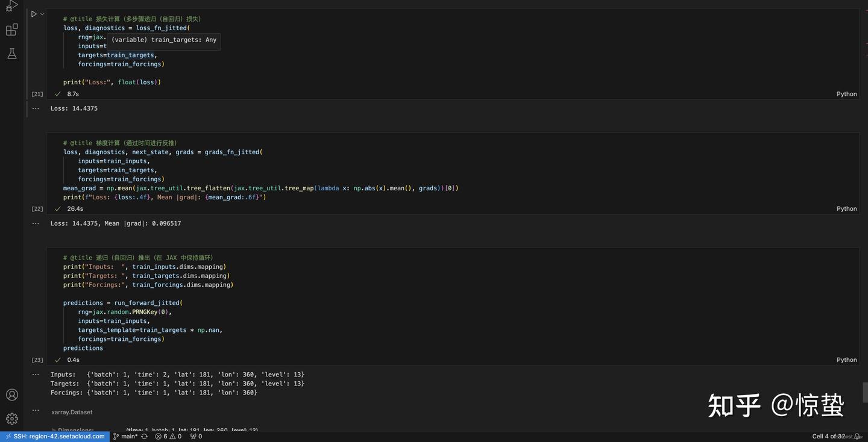Image resolution: width=868 pixels, height=442 pixels.
Task: Run the cell with the play button
Action: [34, 13]
